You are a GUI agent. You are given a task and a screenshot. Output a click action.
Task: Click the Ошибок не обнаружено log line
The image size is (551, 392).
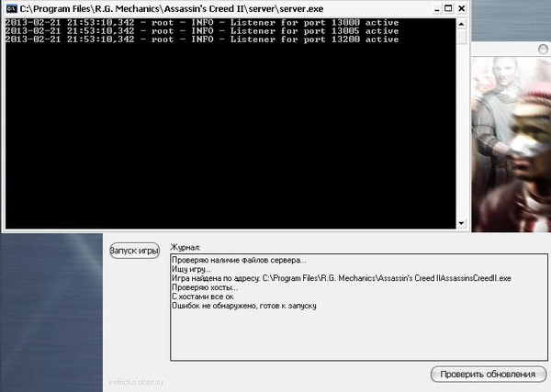pyautogui.click(x=244, y=305)
